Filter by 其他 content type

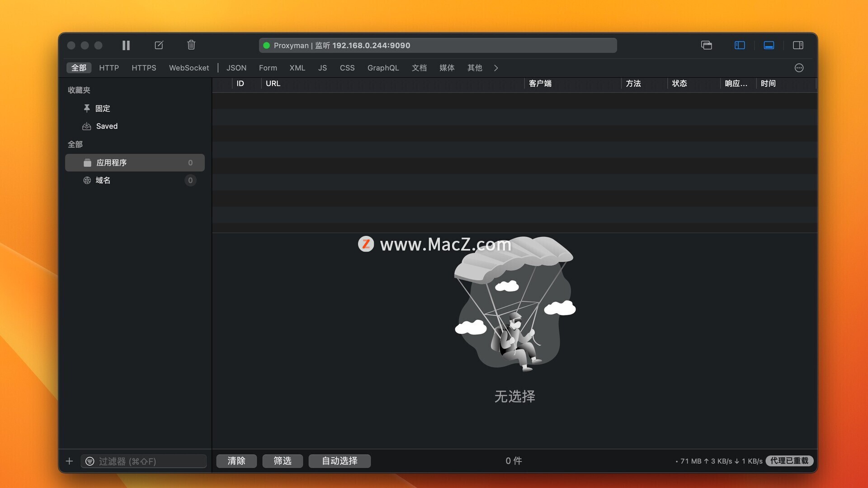(x=475, y=68)
